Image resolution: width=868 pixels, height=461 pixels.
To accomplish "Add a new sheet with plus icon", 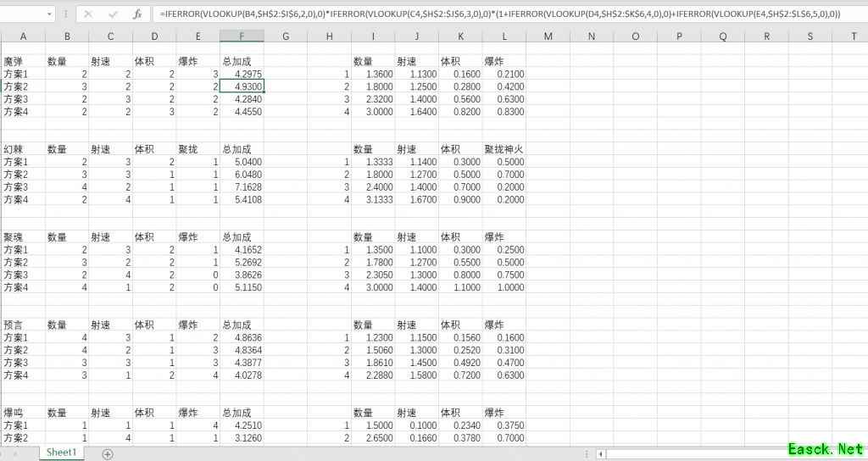I will point(108,453).
